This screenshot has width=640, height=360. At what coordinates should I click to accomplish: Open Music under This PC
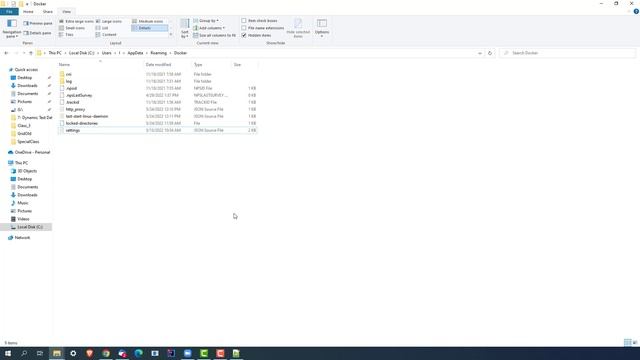pos(22,203)
